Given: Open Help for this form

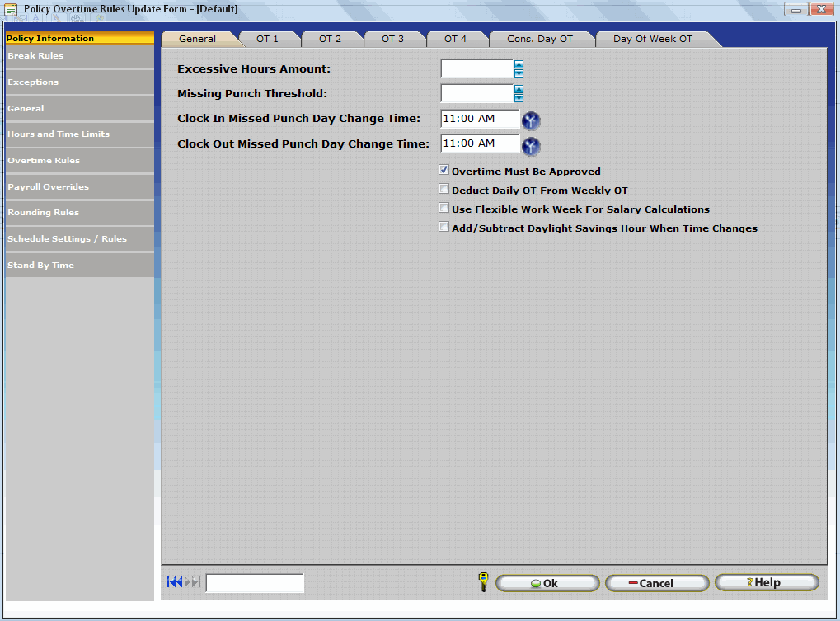Looking at the screenshot, I should [x=766, y=582].
